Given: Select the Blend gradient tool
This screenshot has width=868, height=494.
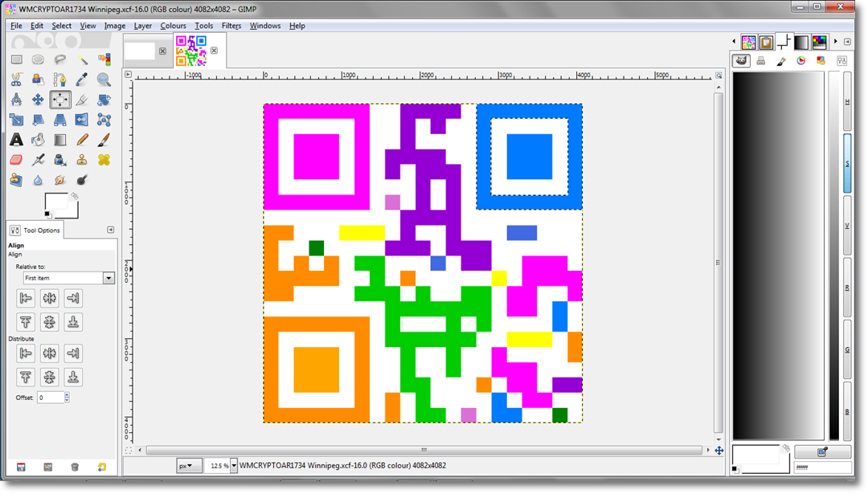Looking at the screenshot, I should click(59, 140).
